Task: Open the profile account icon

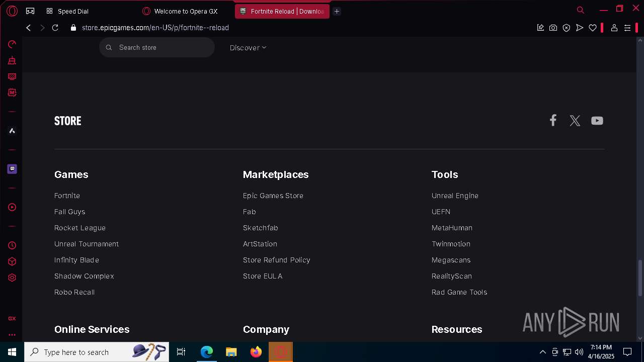Action: click(614, 28)
